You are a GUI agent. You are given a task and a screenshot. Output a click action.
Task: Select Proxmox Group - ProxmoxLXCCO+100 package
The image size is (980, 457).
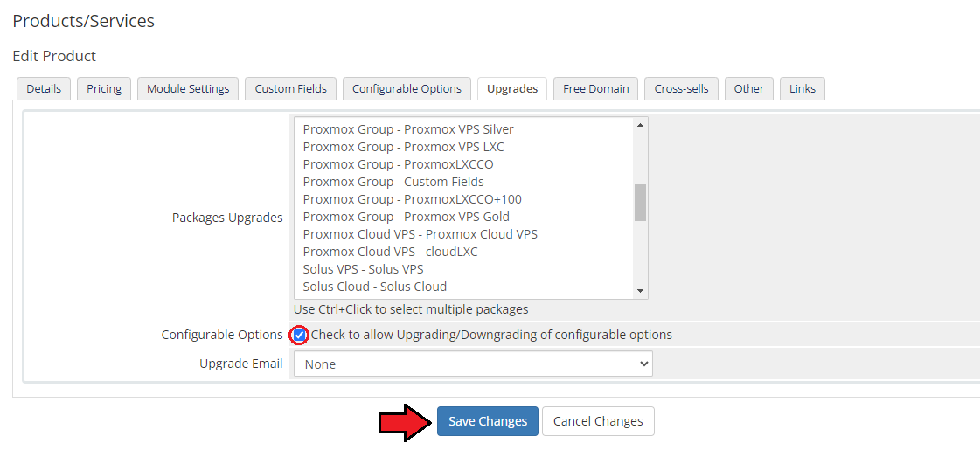point(463,200)
